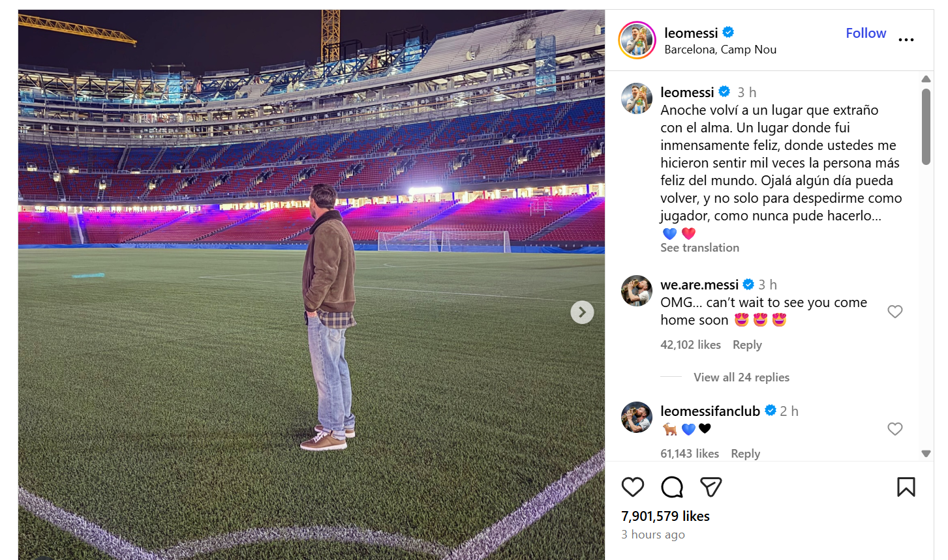Viewport: 948px width, 560px height.
Task: Open the 7,901,579 likes count
Action: [x=664, y=516]
